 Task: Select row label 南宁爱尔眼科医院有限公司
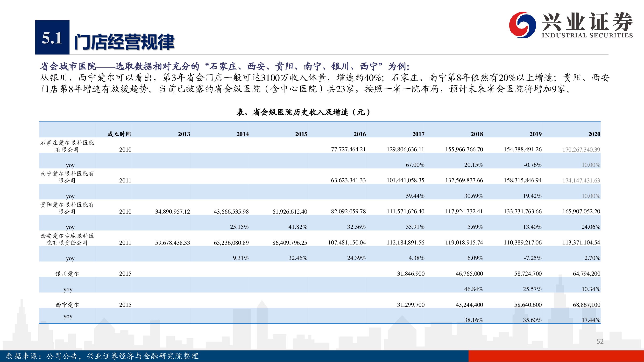[67, 177]
